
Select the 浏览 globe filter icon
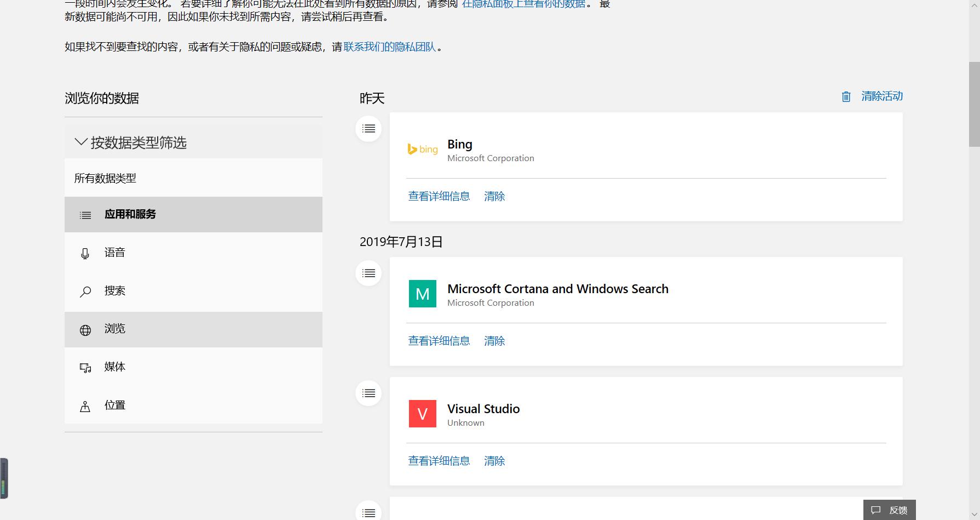tap(85, 329)
